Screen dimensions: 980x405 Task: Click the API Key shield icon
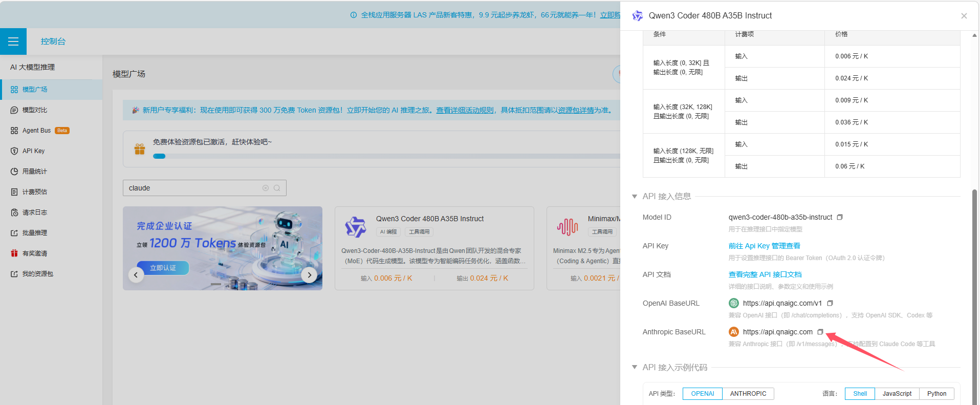14,151
